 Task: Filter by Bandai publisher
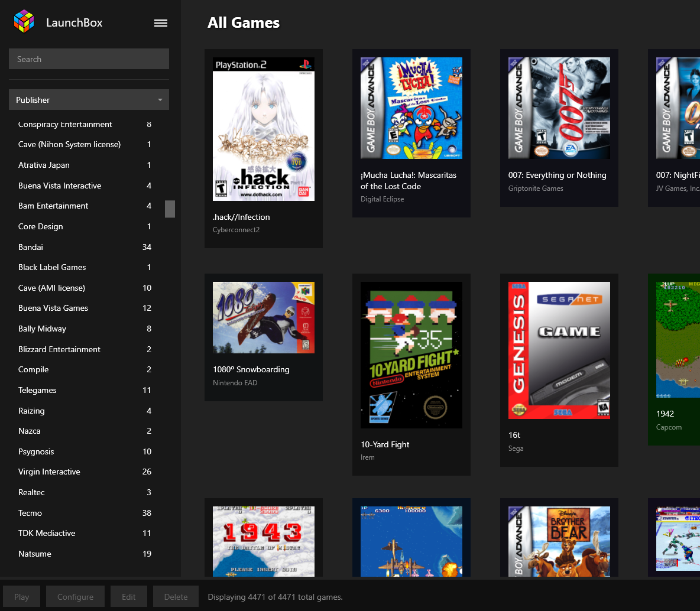tap(31, 247)
